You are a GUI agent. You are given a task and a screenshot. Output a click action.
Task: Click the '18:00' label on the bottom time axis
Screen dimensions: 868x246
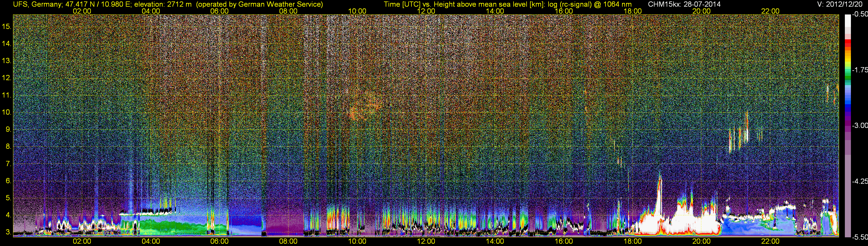632,241
